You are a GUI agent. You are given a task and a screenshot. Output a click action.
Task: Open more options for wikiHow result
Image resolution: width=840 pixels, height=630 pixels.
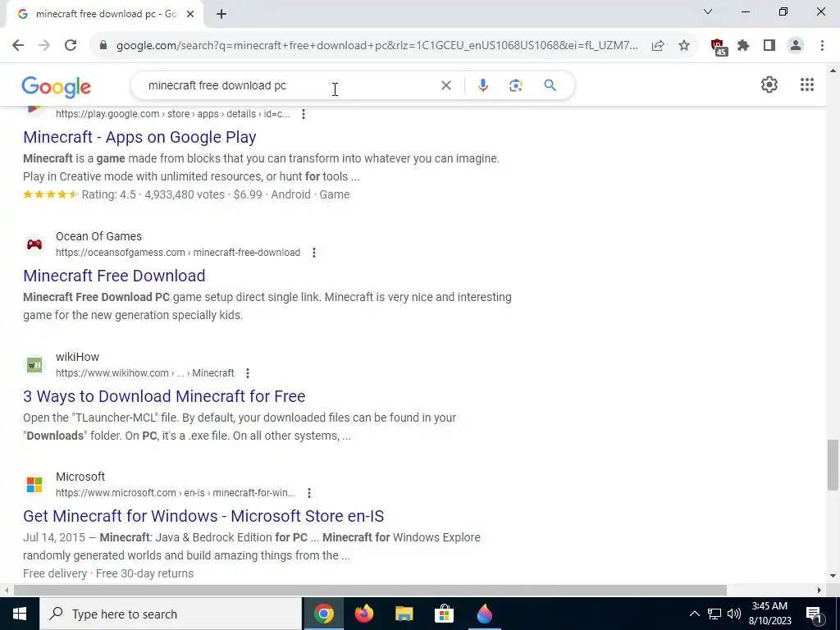click(x=248, y=373)
